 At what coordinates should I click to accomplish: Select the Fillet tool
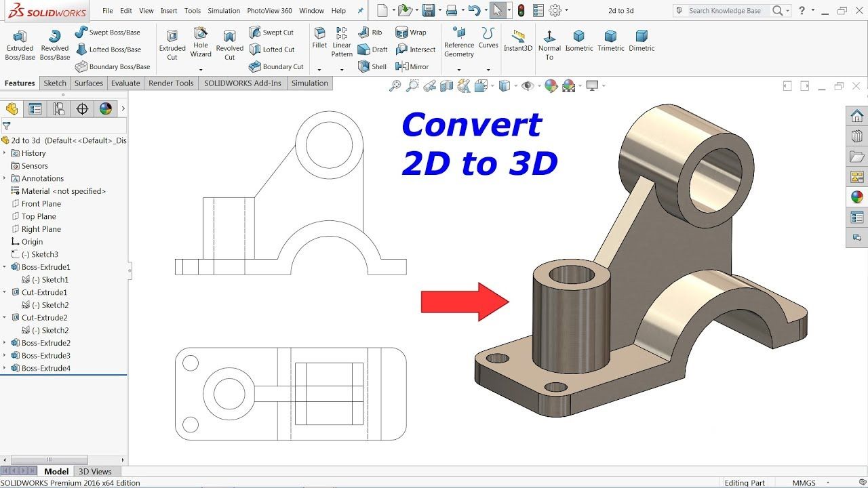click(319, 39)
